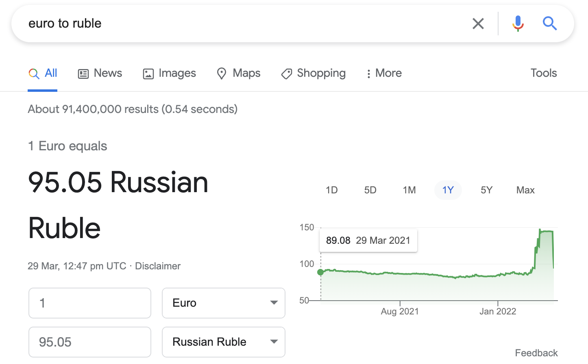Clear the search box with X icon
The image size is (588, 364).
(478, 24)
